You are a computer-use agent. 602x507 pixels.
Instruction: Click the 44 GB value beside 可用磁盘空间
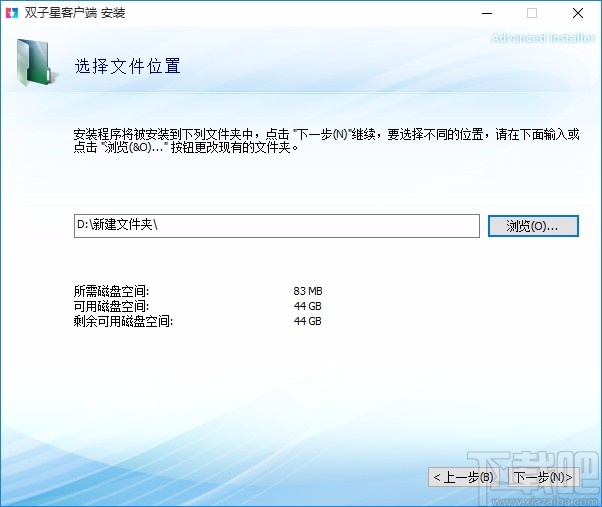(x=308, y=306)
